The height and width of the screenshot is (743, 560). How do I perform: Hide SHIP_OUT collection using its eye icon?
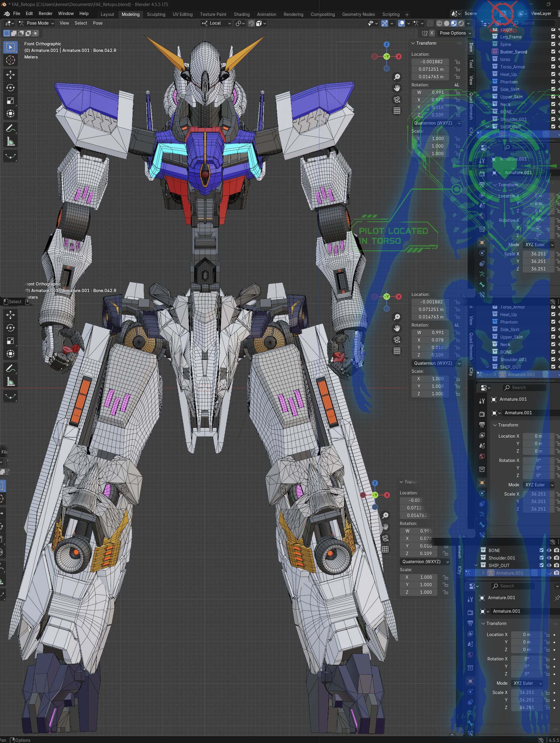pyautogui.click(x=549, y=565)
